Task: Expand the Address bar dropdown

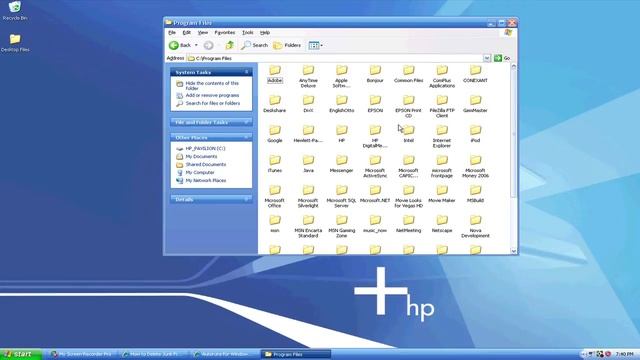Action: pyautogui.click(x=487, y=58)
